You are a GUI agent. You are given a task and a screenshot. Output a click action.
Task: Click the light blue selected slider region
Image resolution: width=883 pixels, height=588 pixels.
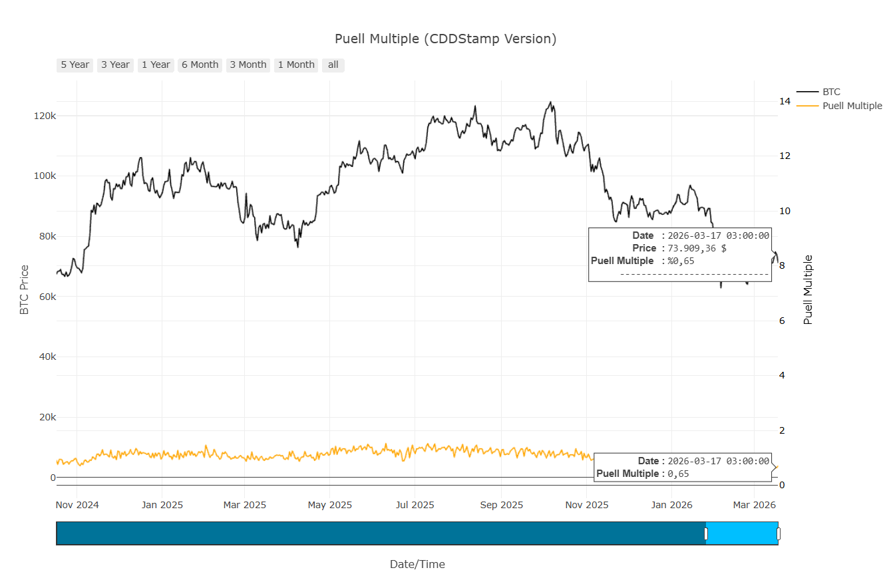click(x=742, y=533)
